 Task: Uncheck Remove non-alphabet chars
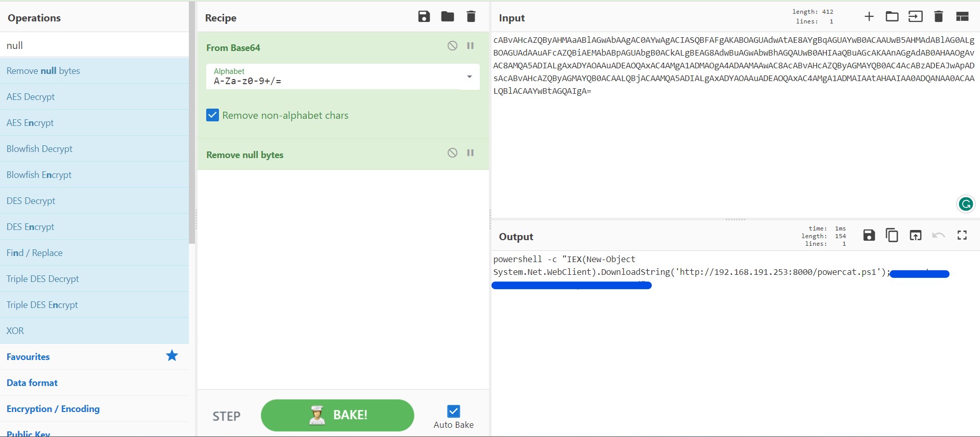[213, 115]
